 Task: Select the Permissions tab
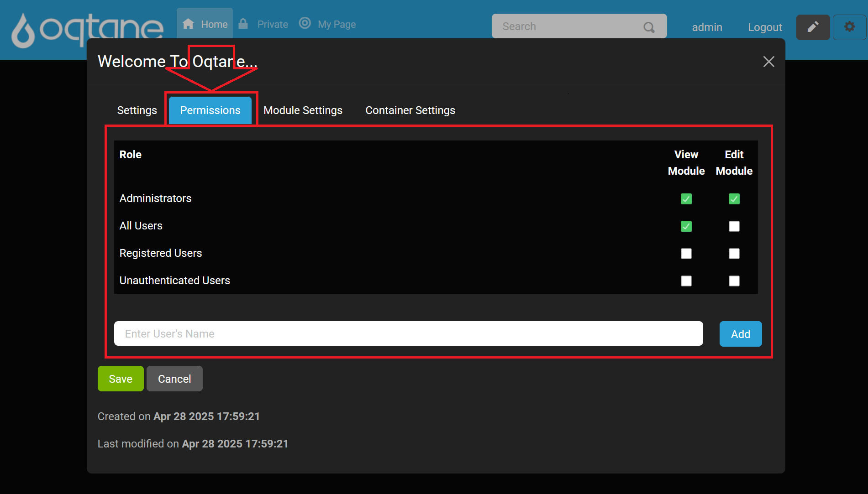click(x=210, y=110)
